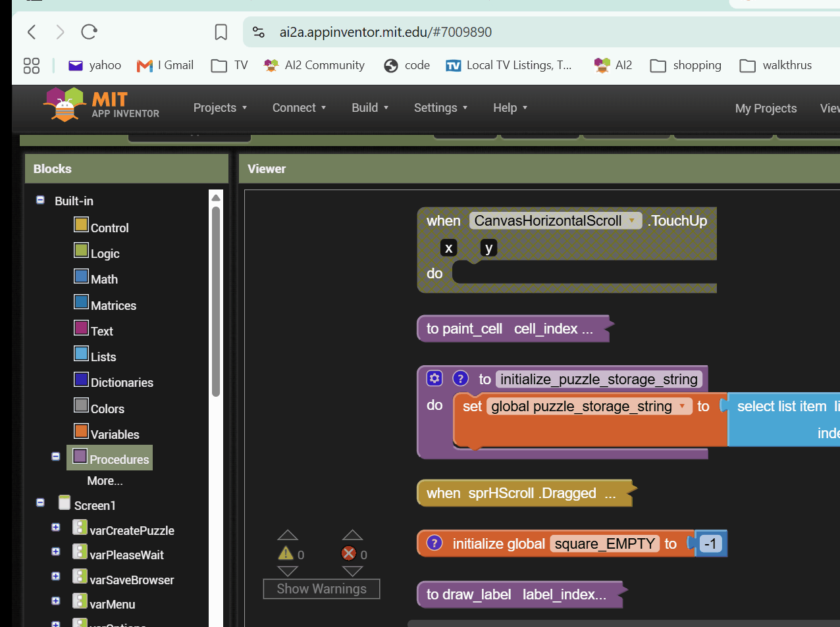Select the Matrices blocks category
Screen dimensions: 840x627
[x=105, y=304]
